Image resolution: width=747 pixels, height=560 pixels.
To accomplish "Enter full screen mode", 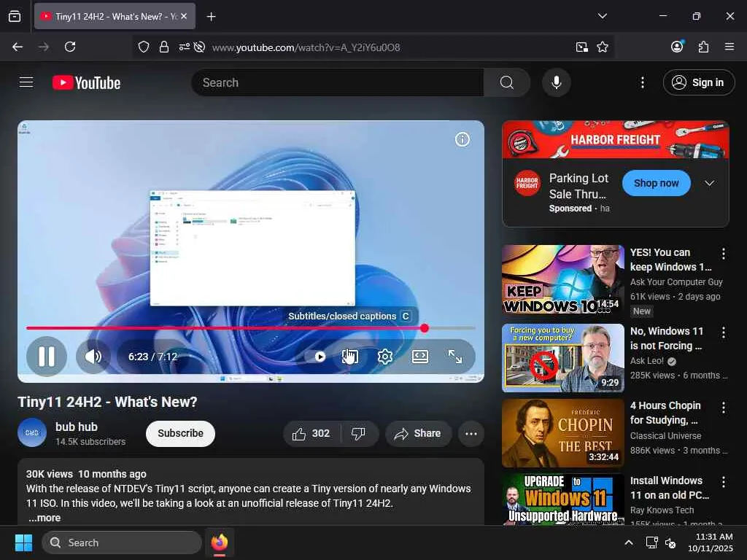I will (455, 357).
